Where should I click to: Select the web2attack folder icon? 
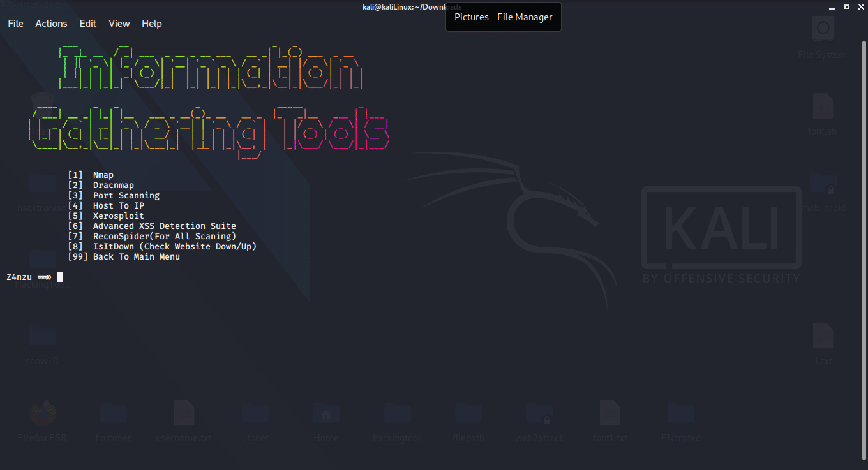[x=538, y=415]
